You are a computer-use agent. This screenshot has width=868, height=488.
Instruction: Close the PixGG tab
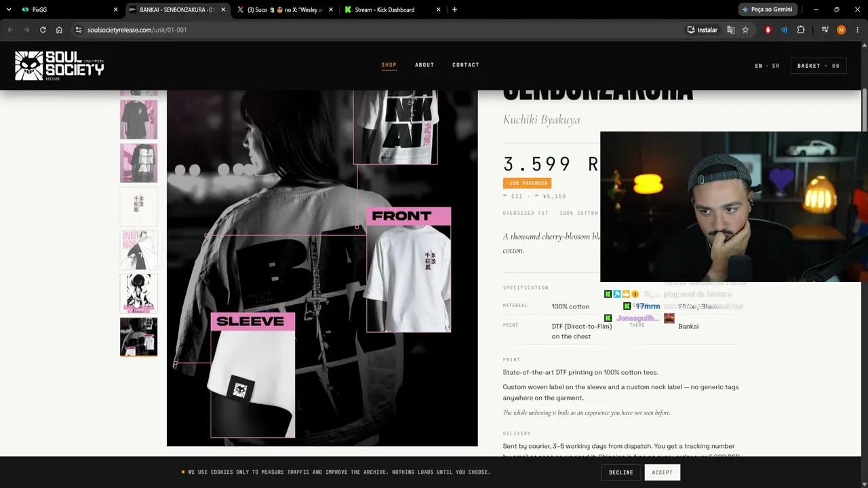pyautogui.click(x=115, y=9)
